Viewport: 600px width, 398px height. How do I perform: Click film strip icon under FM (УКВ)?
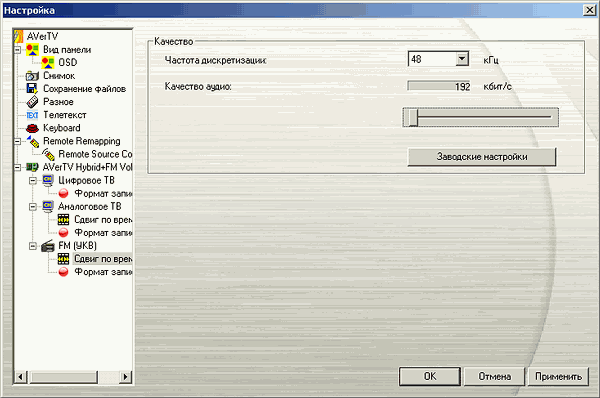pos(64,259)
